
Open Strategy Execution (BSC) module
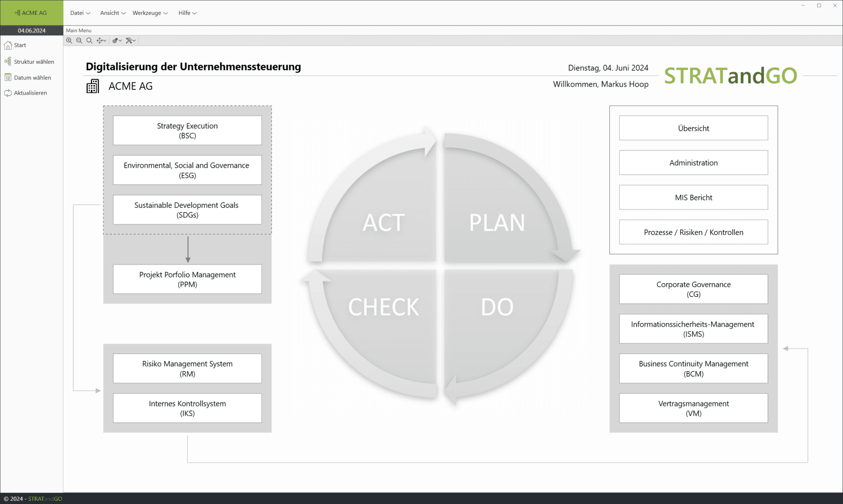187,130
